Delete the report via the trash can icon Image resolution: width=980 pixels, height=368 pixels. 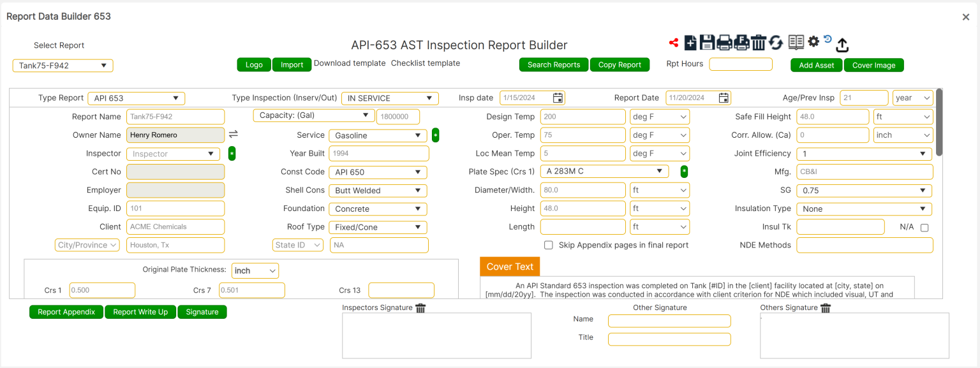[x=758, y=42]
